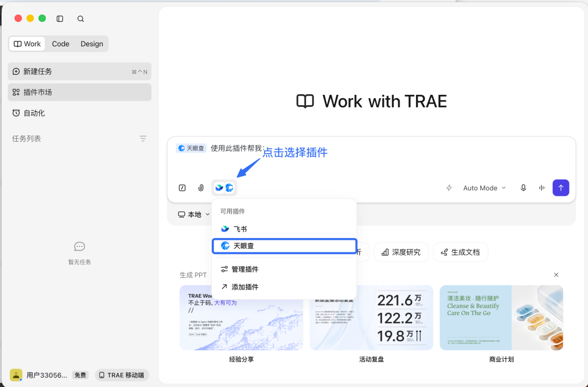Click the microphone voice input icon

524,188
